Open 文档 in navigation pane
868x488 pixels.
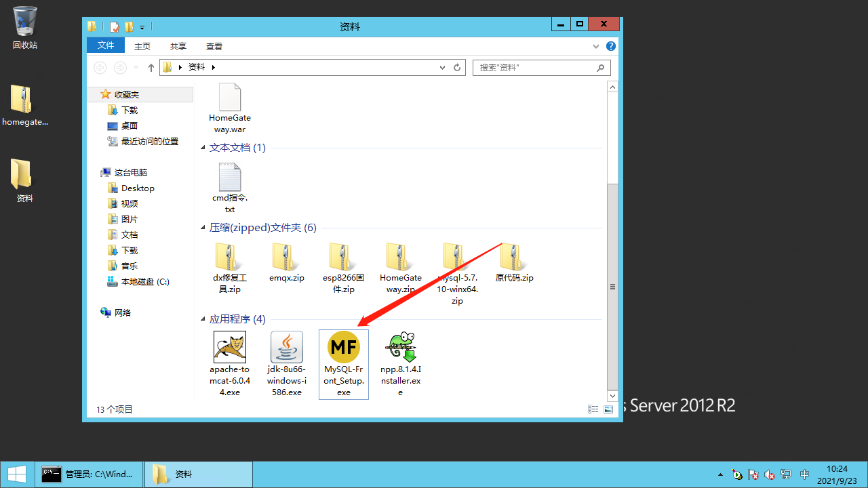(x=123, y=235)
